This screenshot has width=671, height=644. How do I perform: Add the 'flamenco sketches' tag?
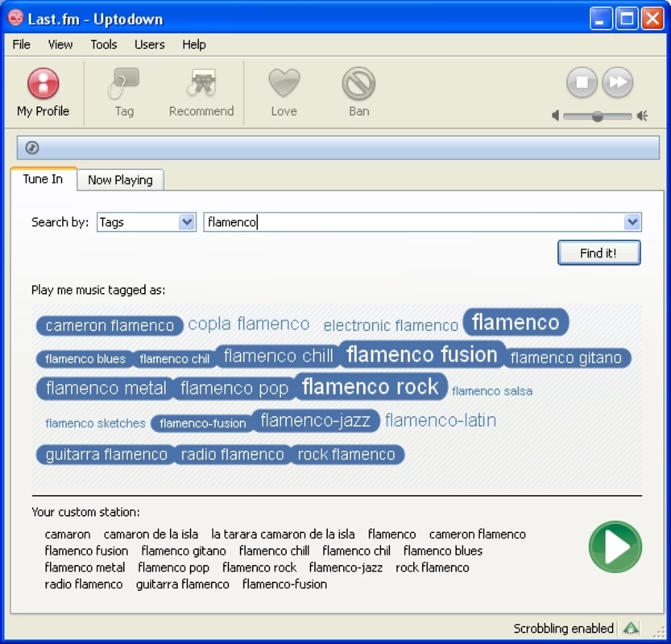95,423
